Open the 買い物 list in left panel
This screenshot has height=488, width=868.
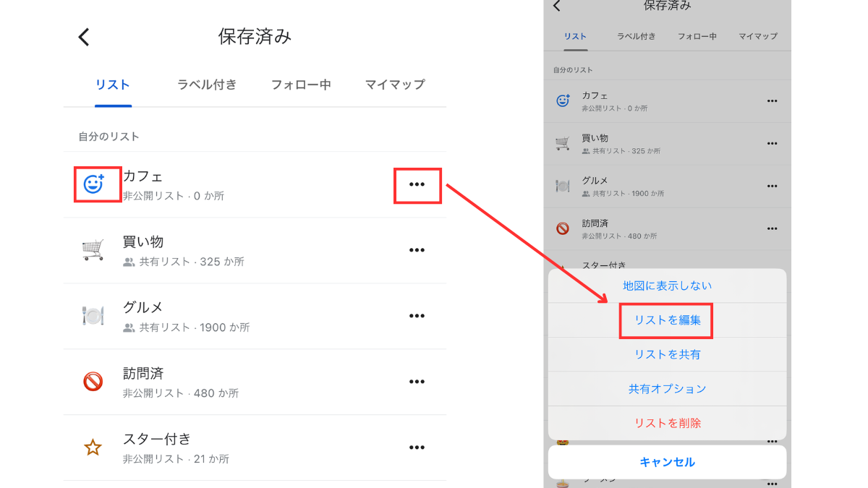point(255,250)
